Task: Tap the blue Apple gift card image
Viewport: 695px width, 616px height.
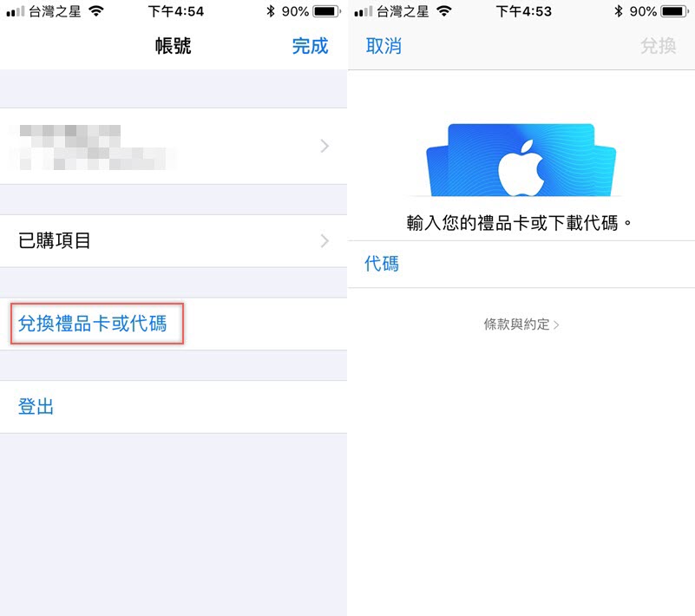Action: pos(521,160)
